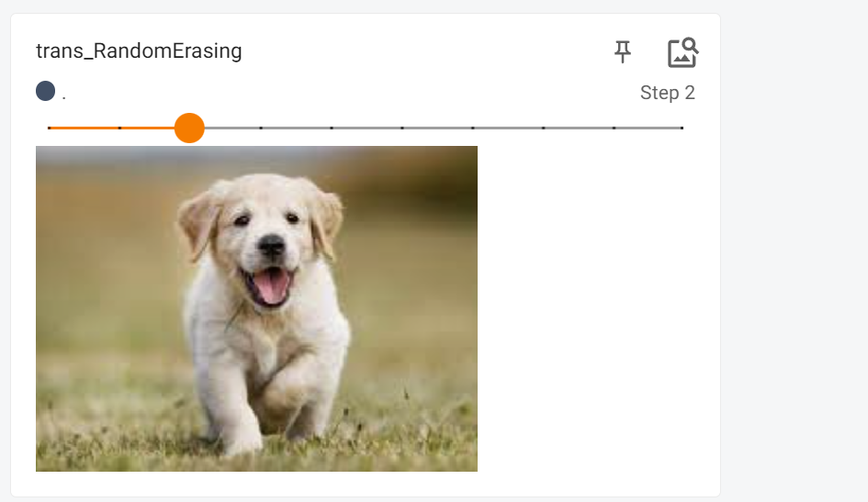This screenshot has width=868, height=502.
Task: Click the "Step 2" label
Action: tap(667, 93)
